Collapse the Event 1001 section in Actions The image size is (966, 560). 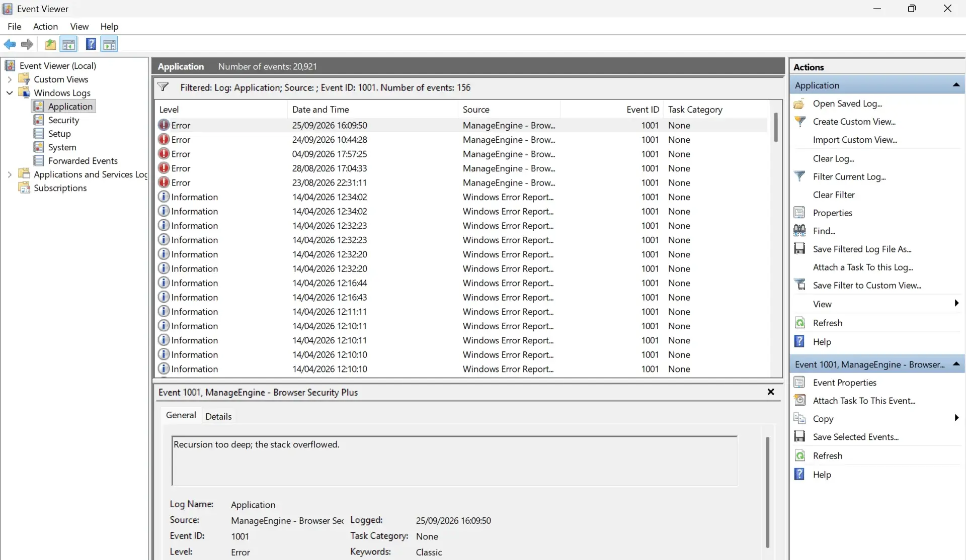coord(956,364)
